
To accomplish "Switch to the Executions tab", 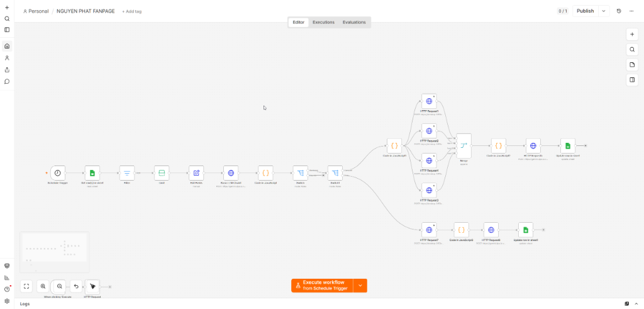I will click(324, 22).
